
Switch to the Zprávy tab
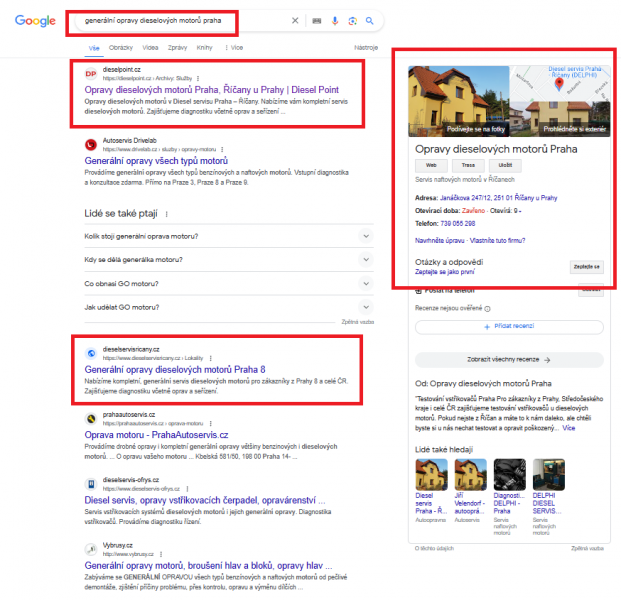177,48
